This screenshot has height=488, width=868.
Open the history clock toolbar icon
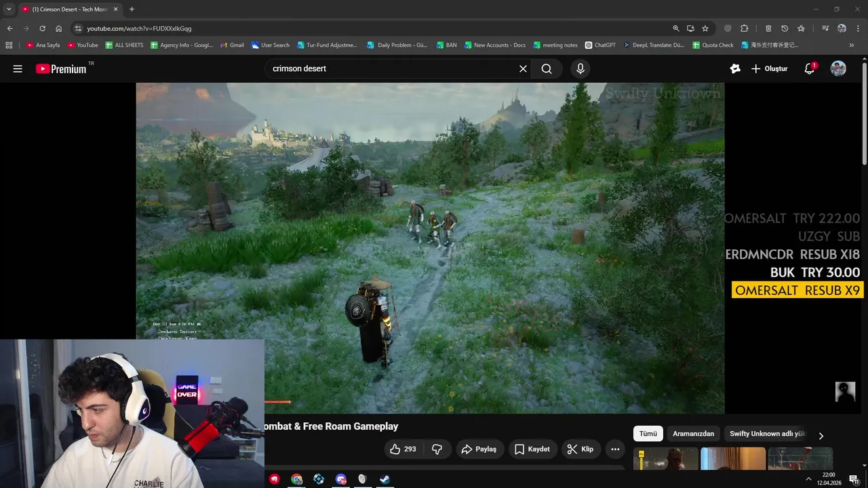click(785, 28)
